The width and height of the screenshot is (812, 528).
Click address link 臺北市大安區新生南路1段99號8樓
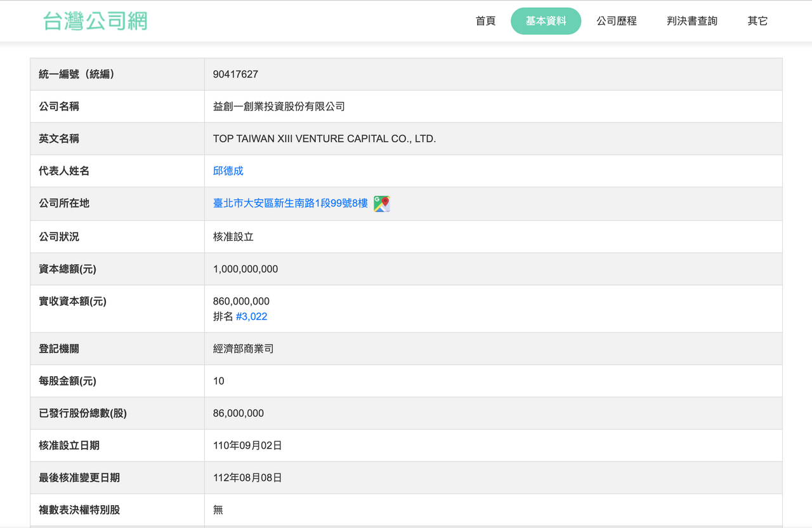291,203
